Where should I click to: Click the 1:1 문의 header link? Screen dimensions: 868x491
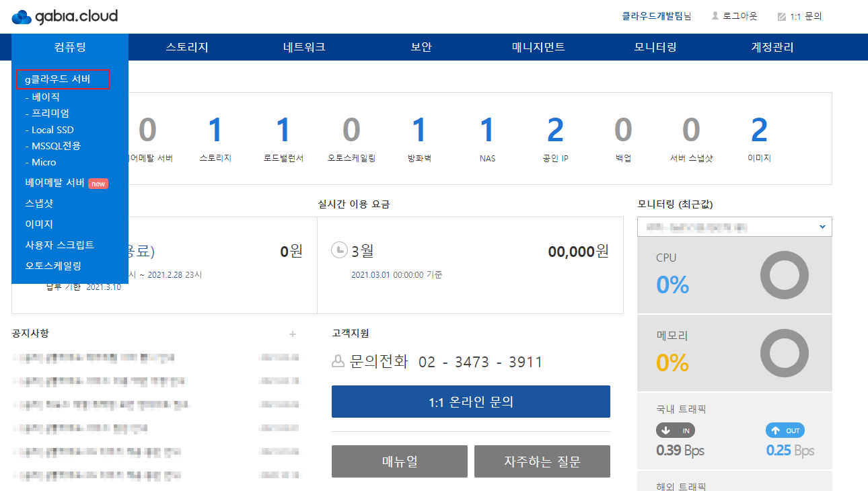(806, 16)
